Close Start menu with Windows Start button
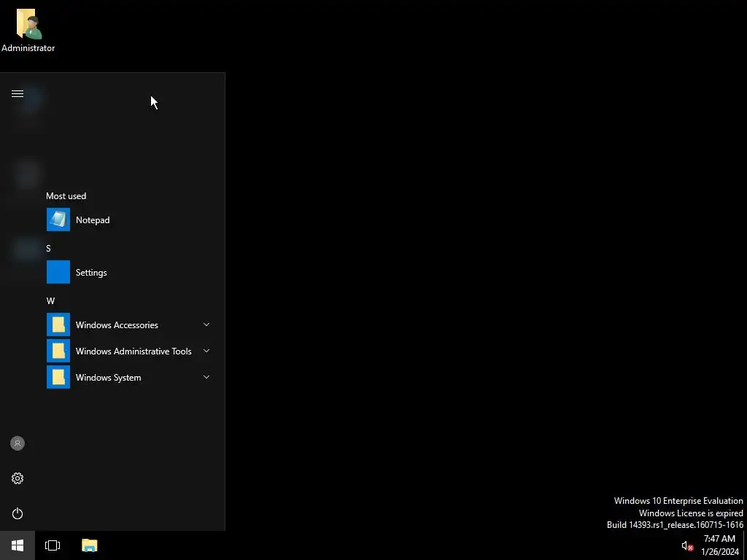 coord(18,545)
